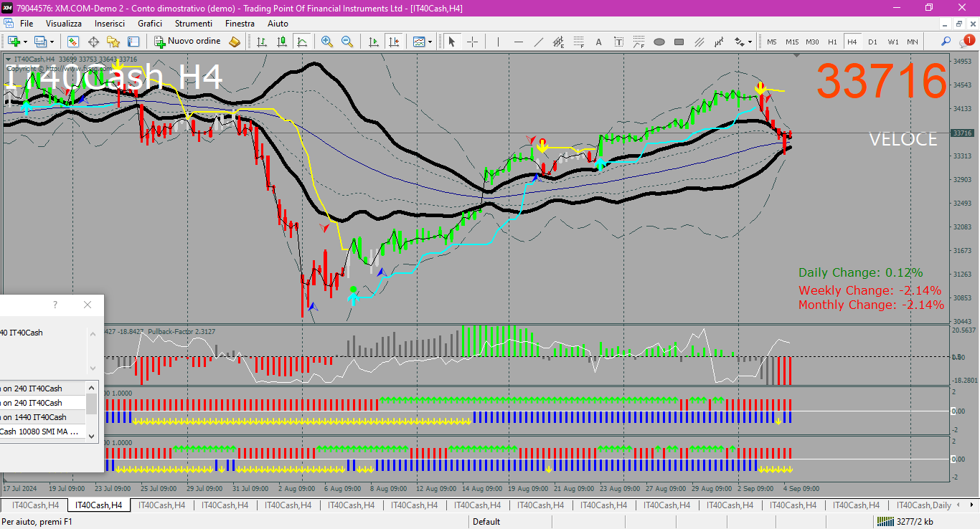The width and height of the screenshot is (980, 529).
Task: Select the ellipse drawing tool
Action: click(659, 42)
